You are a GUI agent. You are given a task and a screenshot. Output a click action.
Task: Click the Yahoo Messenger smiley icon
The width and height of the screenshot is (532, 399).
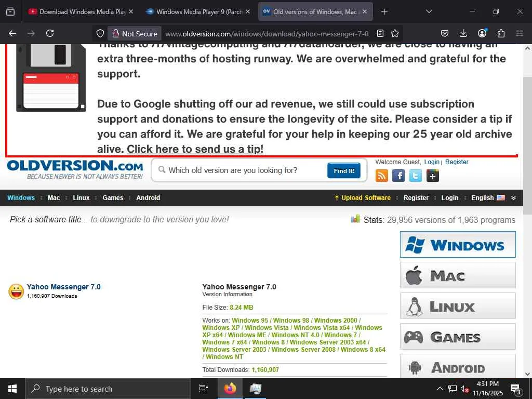click(x=16, y=291)
